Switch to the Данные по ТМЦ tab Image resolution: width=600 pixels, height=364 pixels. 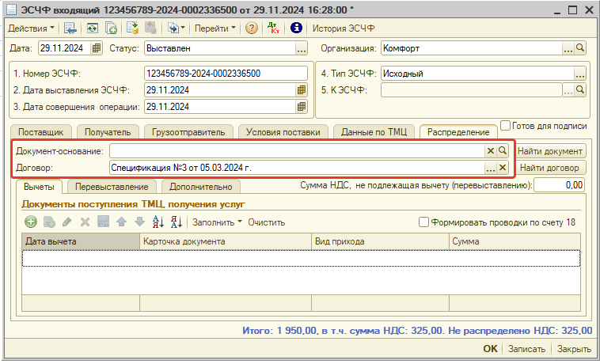374,132
